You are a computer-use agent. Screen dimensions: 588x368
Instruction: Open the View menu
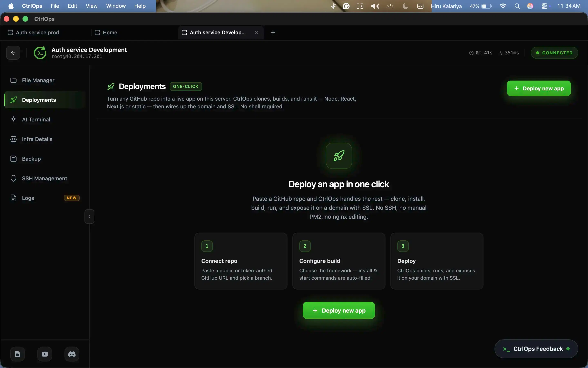[91, 6]
